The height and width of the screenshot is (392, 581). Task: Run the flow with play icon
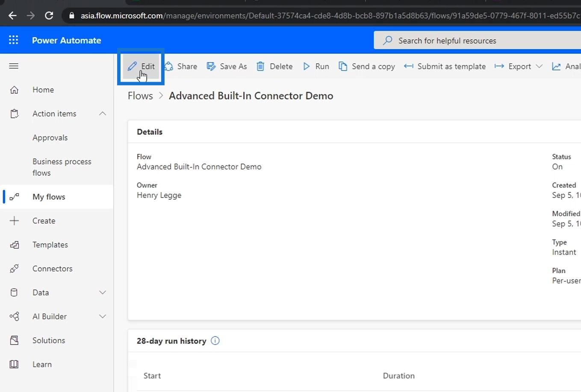click(x=316, y=66)
